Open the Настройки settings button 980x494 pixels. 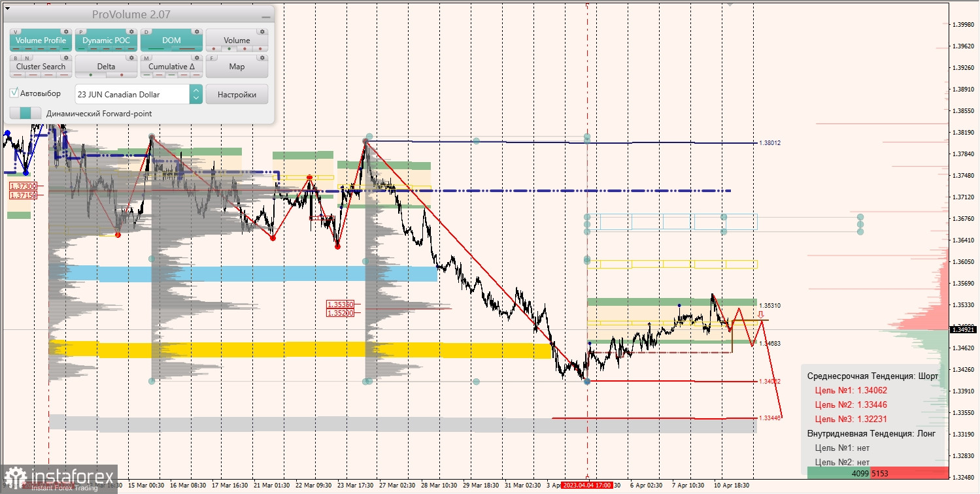pos(237,94)
